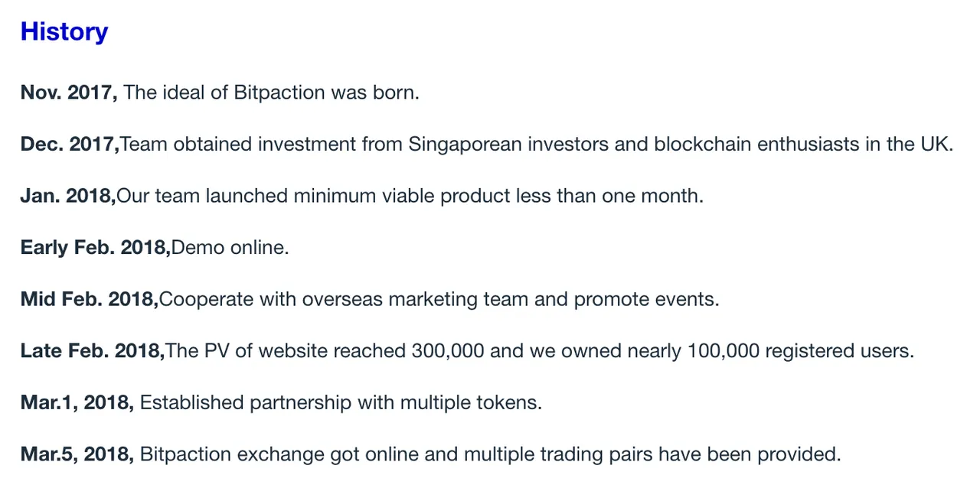Click the Late Feb. 2018 label
Screen dimensions: 980x488
93,351
